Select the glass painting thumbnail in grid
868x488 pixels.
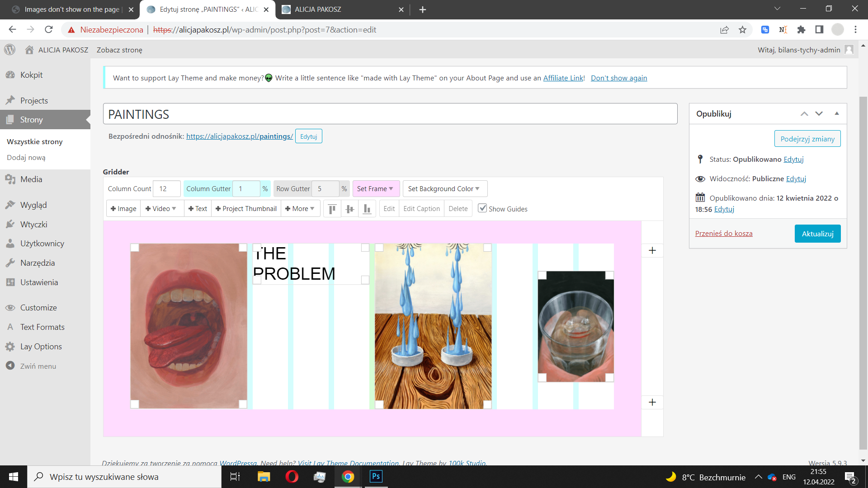tap(576, 326)
